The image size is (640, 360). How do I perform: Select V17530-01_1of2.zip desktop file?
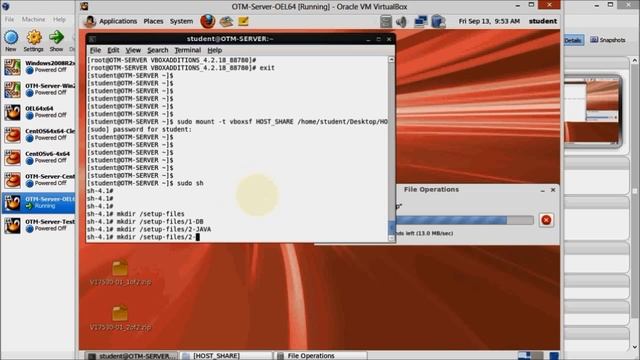point(120,273)
